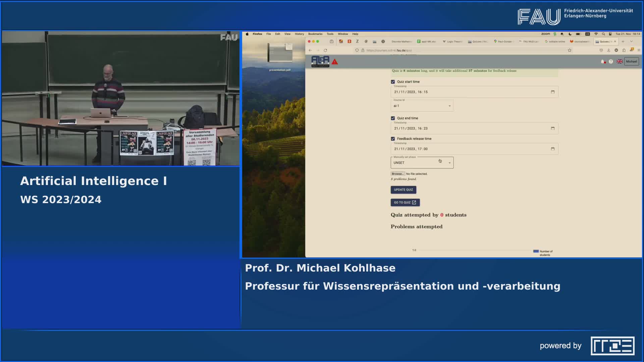The height and width of the screenshot is (362, 644).
Task: Toggle the Feedback release time checkbox
Action: (x=392, y=138)
